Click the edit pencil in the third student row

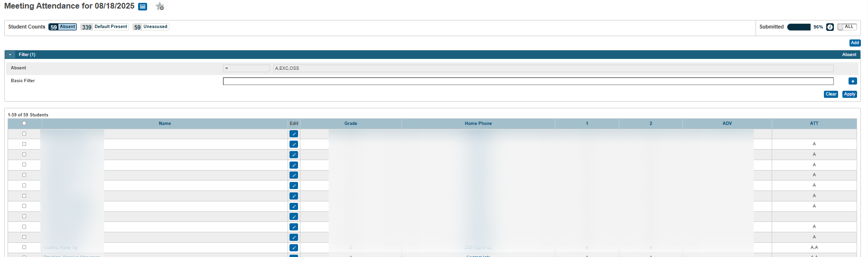[294, 155]
